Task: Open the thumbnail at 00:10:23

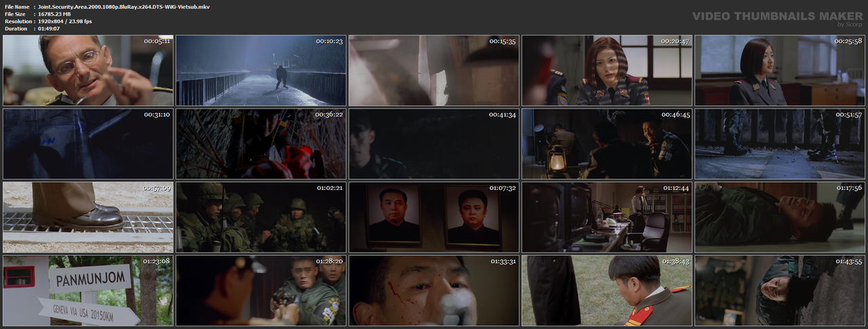Action: [x=261, y=71]
